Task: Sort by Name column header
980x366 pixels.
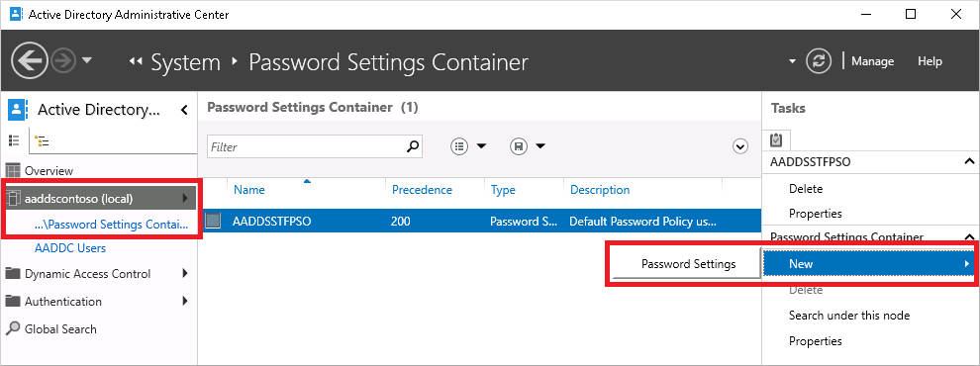Action: point(248,190)
